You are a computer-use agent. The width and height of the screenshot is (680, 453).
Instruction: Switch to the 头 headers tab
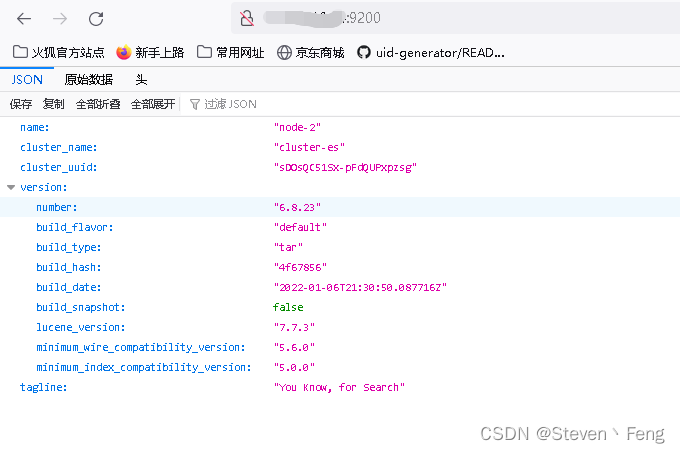click(x=141, y=80)
